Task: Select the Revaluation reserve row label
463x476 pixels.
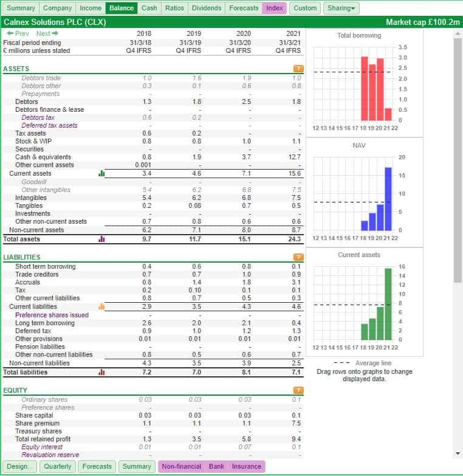Action: 50,455
